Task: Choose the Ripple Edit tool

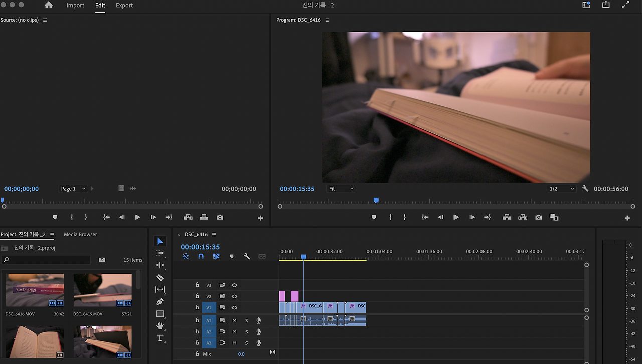Action: (160, 265)
